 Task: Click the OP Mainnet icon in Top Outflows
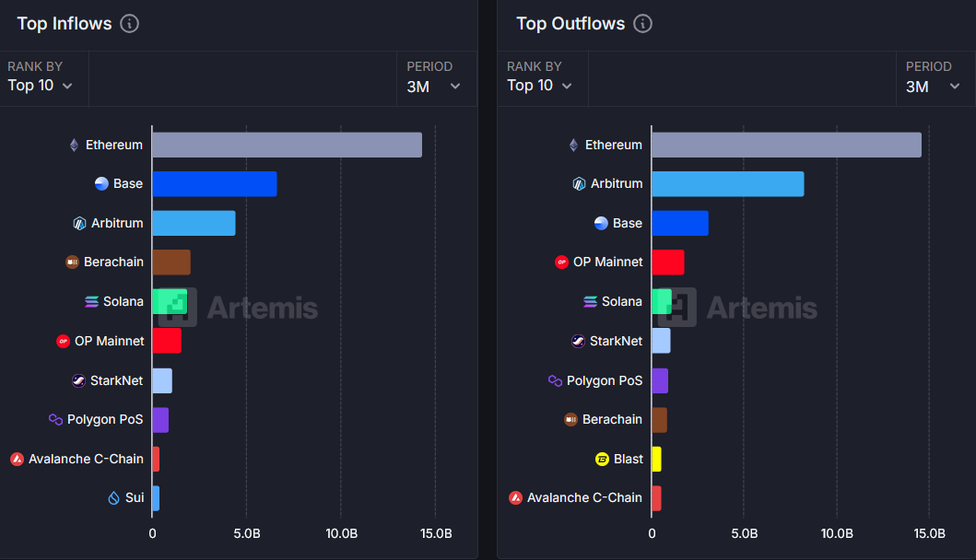click(561, 262)
